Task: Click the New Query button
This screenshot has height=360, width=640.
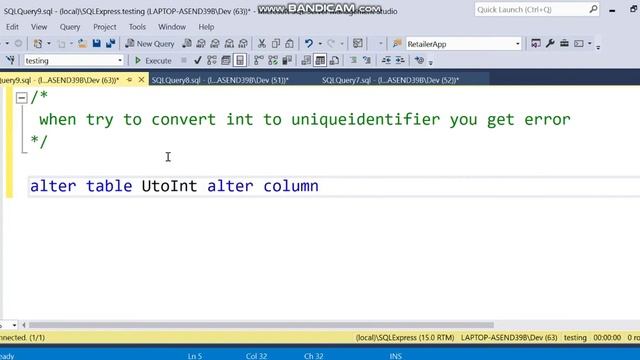Action: click(x=150, y=44)
